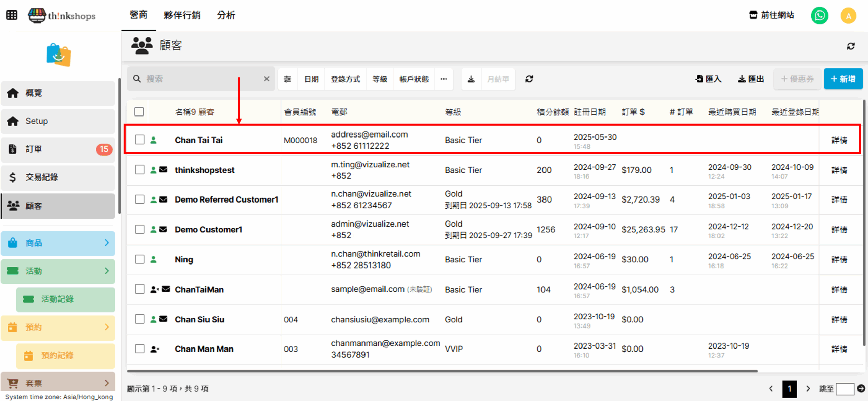Click the WhatsApp icon in header
Image resolution: width=868 pixels, height=401 pixels.
(819, 16)
